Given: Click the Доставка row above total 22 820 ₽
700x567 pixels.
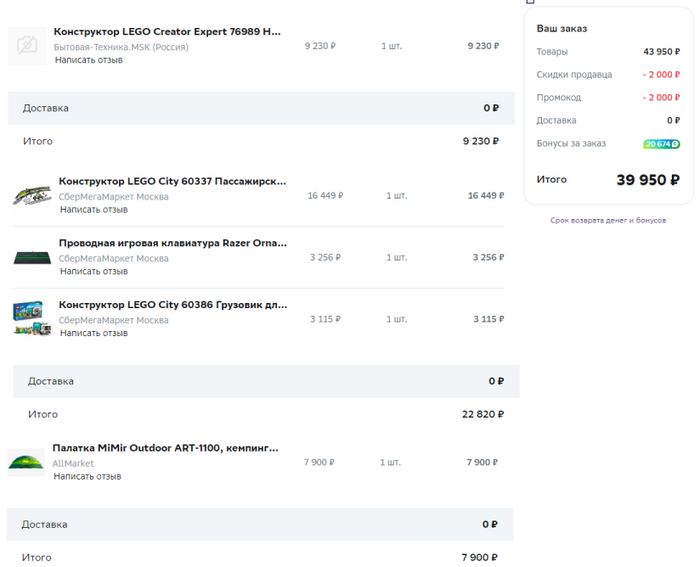Looking at the screenshot, I should tap(266, 381).
